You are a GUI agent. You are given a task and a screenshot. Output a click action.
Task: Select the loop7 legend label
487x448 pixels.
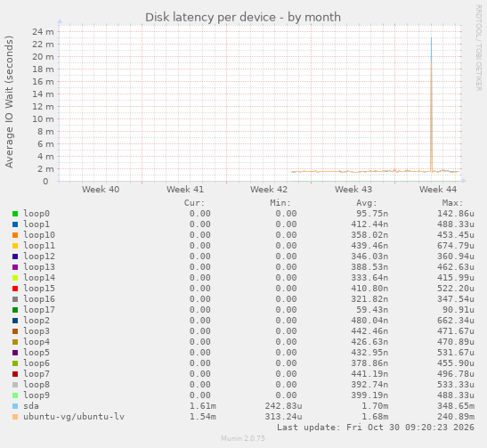(x=37, y=374)
